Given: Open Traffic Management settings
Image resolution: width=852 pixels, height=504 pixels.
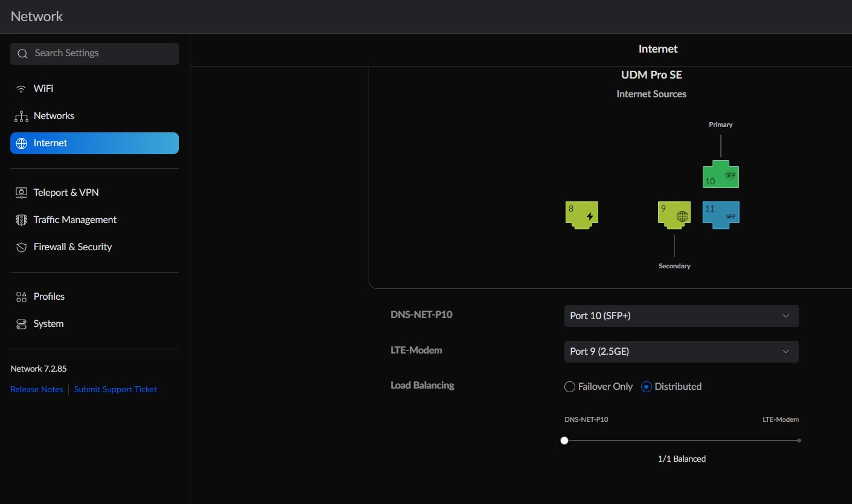Looking at the screenshot, I should 94,220.
